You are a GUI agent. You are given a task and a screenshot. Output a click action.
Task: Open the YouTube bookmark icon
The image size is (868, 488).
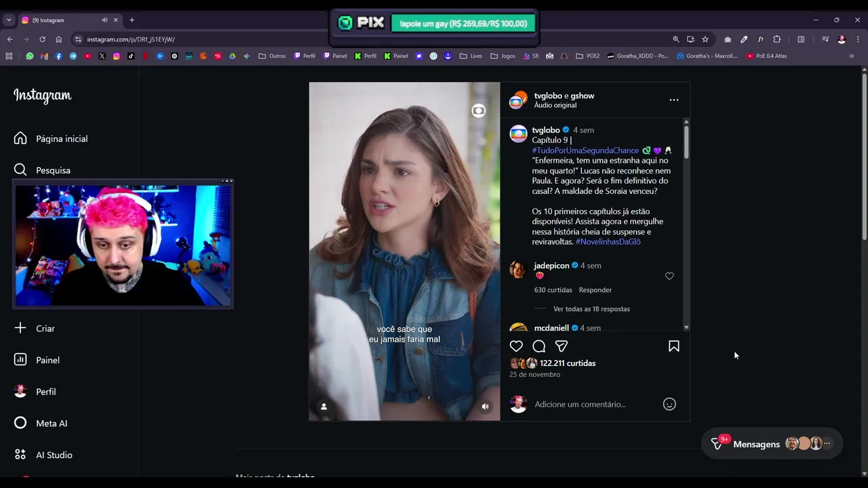87,56
